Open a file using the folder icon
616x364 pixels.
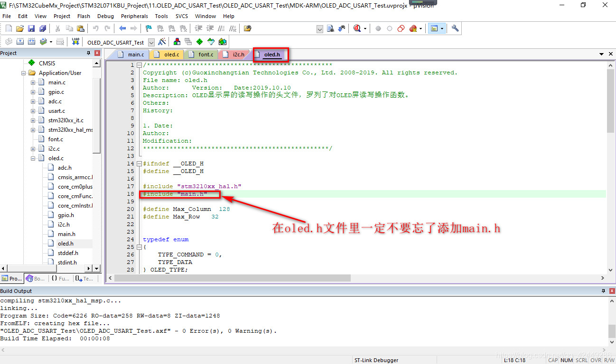pos(20,28)
